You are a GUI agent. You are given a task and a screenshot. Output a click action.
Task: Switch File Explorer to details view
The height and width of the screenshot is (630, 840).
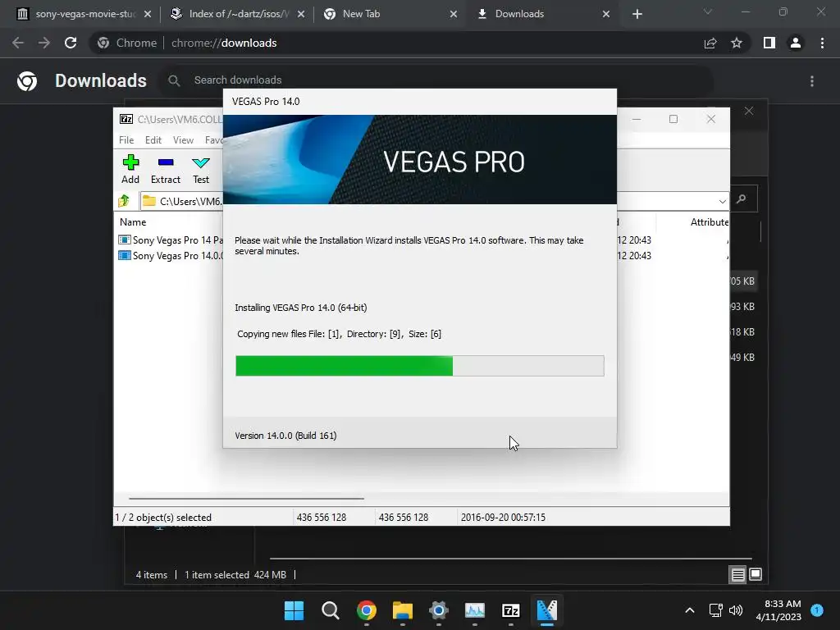737,575
